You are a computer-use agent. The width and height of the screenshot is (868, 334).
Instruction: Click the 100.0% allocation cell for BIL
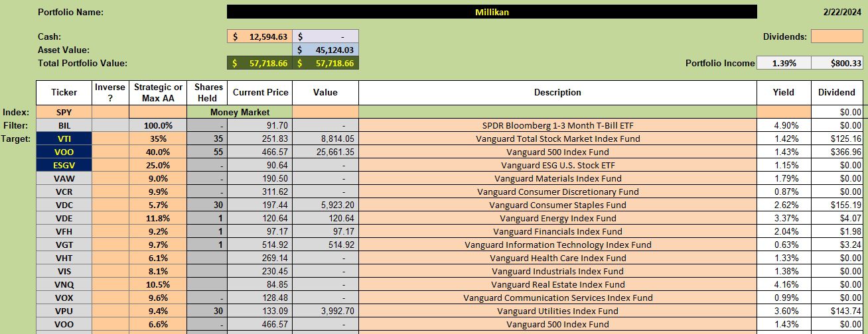[x=158, y=125]
